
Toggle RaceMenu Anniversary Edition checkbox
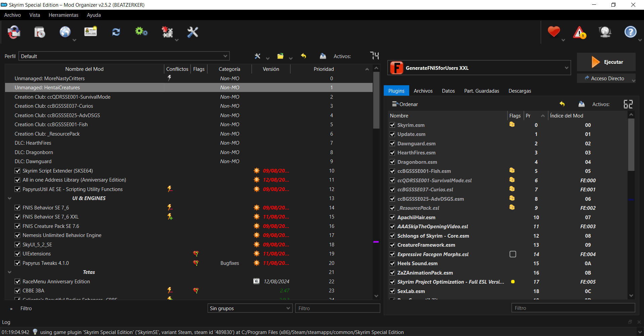17,282
